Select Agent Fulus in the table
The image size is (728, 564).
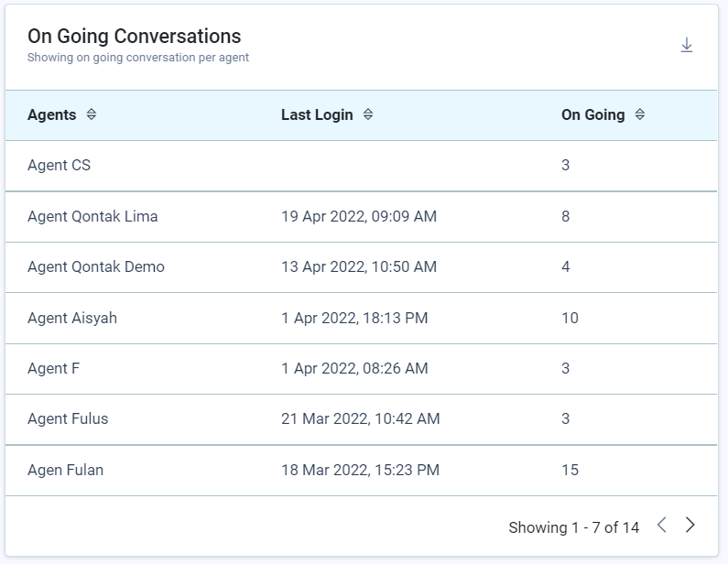click(68, 419)
